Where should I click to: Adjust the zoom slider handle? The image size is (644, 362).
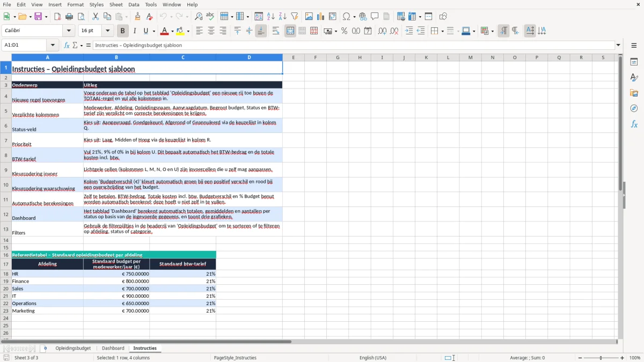pos(601,358)
